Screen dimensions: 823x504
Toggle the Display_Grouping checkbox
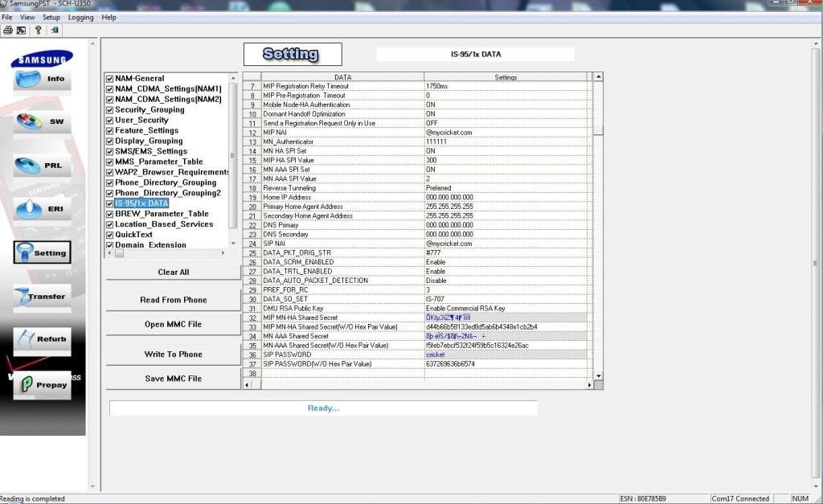(109, 141)
